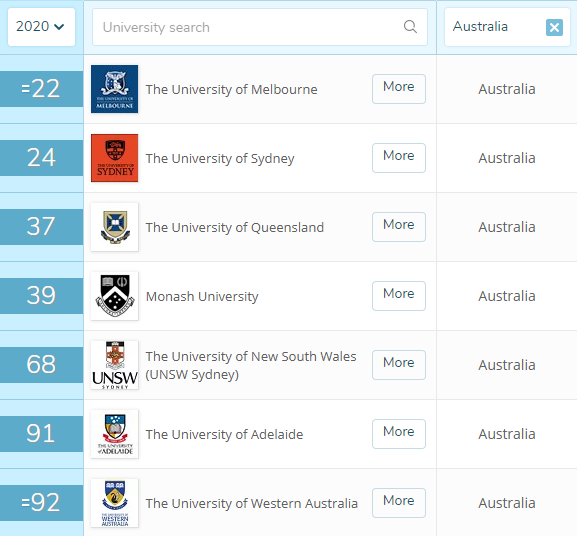The width and height of the screenshot is (577, 536).
Task: Click More for Monash University
Action: pyautogui.click(x=399, y=296)
